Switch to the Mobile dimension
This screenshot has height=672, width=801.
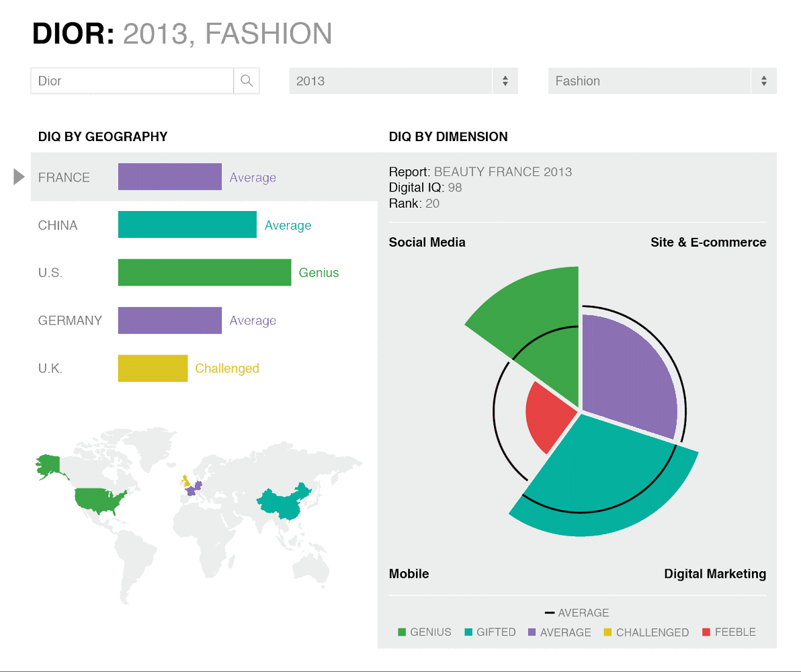409,574
